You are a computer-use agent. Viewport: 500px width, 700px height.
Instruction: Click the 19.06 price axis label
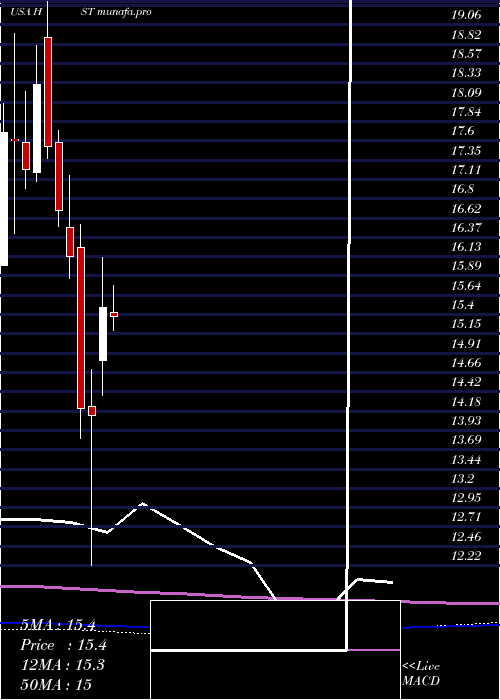point(466,15)
